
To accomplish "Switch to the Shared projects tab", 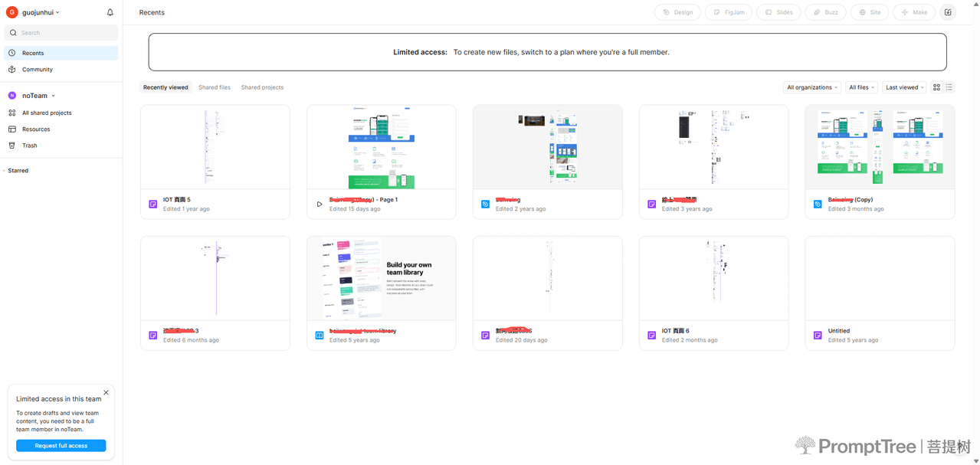I will (x=262, y=87).
